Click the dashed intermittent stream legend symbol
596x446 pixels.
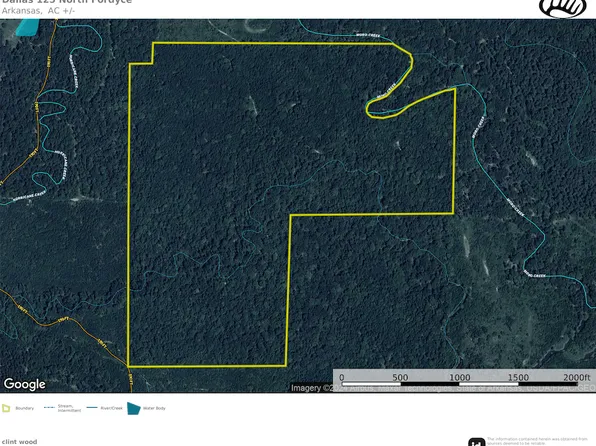point(49,408)
